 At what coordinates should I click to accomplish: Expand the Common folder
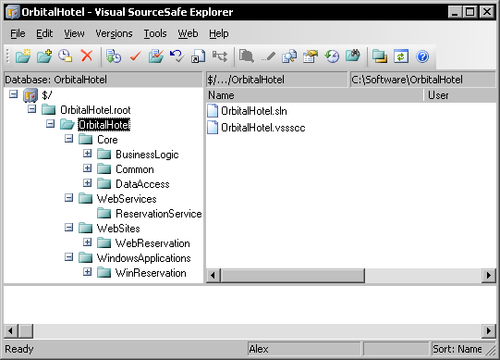(87, 168)
